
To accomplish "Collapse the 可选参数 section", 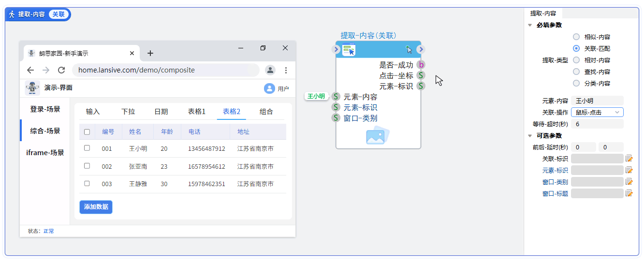I will (x=530, y=136).
